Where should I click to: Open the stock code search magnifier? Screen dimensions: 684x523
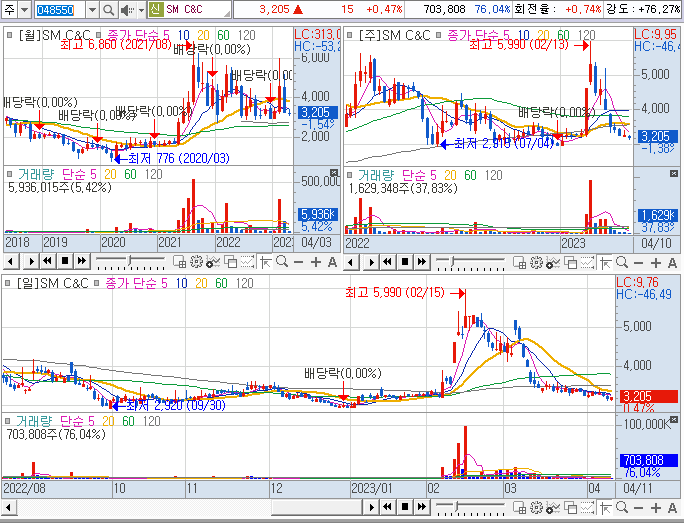coord(108,9)
